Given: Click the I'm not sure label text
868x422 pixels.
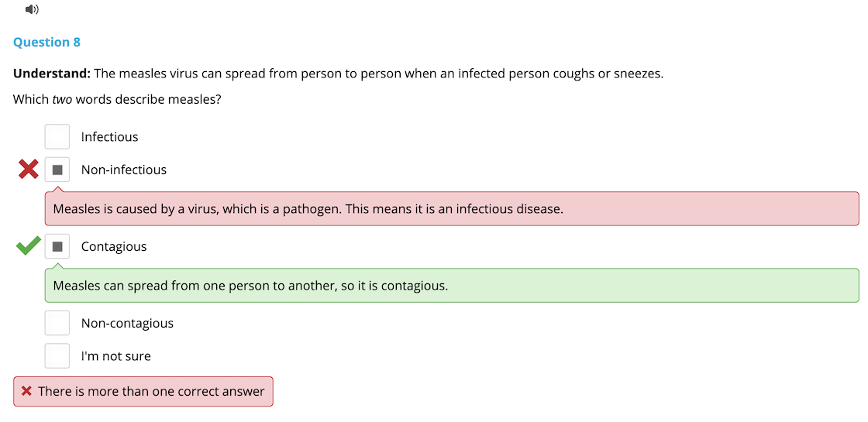Looking at the screenshot, I should [x=115, y=356].
